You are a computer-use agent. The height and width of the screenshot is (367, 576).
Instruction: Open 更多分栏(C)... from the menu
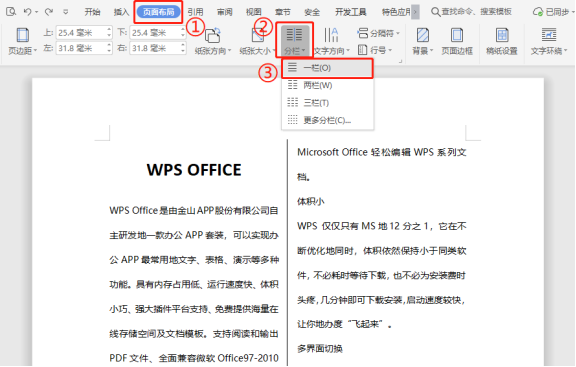tap(328, 120)
